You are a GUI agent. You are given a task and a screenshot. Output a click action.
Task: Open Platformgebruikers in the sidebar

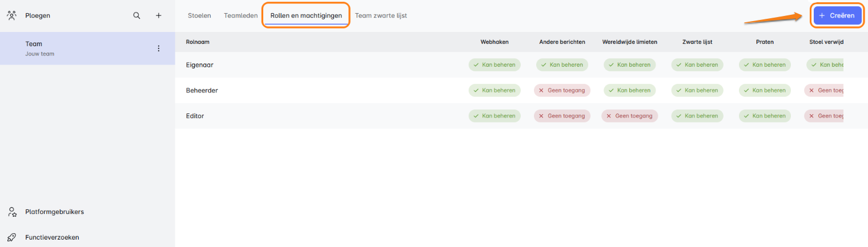coord(54,212)
